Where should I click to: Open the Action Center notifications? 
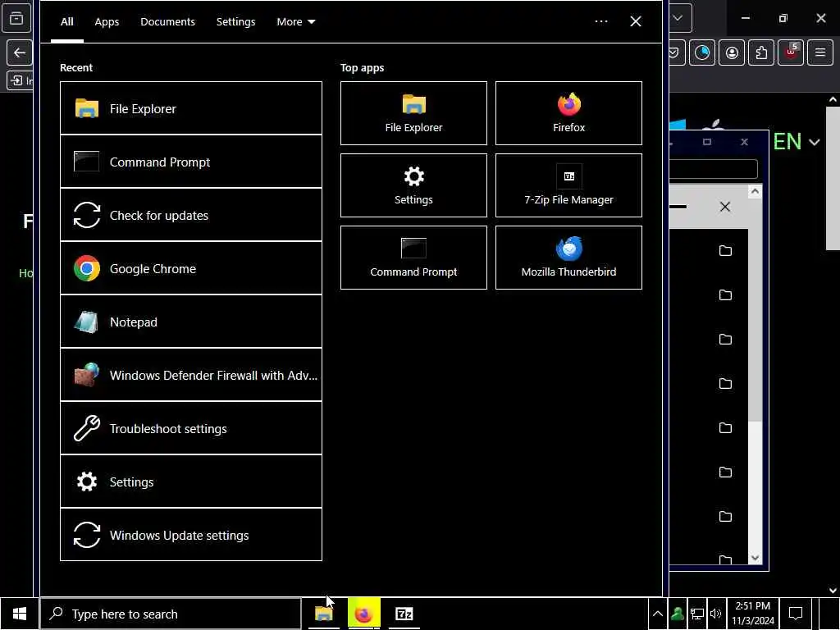pos(796,614)
